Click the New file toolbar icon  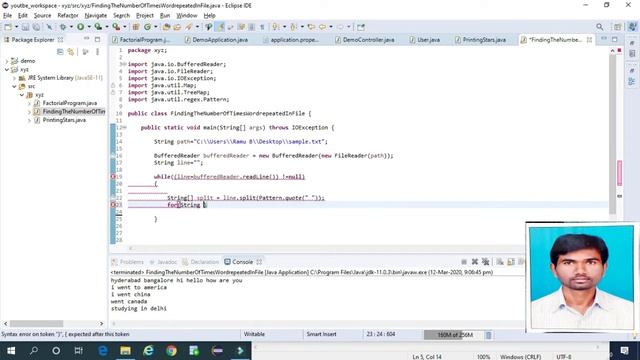pyautogui.click(x=8, y=27)
